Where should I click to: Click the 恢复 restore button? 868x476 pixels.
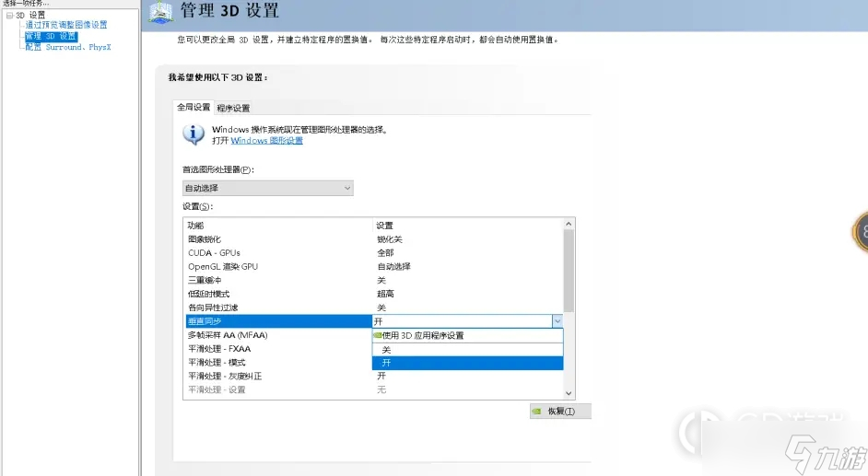click(x=560, y=412)
